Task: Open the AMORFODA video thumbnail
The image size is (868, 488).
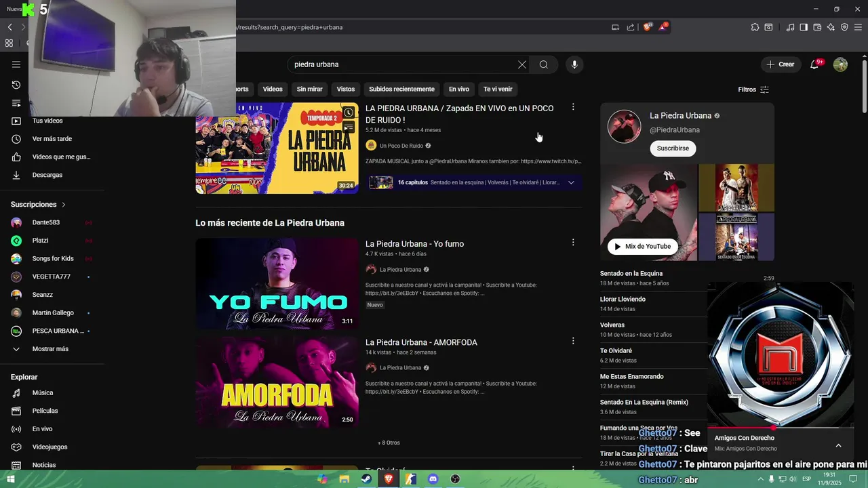Action: coord(277,382)
